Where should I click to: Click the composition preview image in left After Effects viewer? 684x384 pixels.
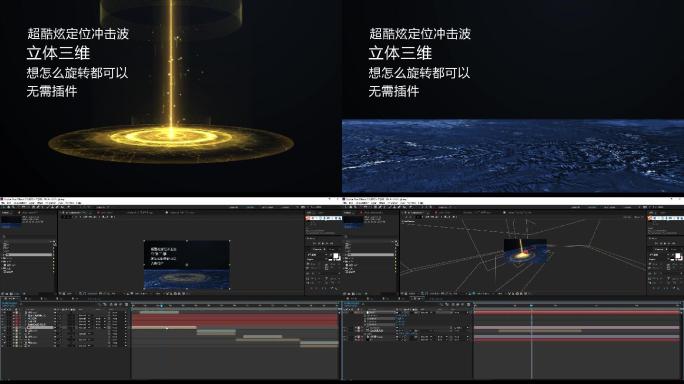point(187,264)
